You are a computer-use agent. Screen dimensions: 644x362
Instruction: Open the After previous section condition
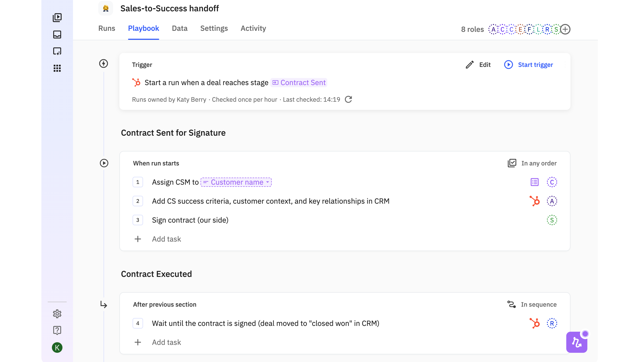[165, 305]
